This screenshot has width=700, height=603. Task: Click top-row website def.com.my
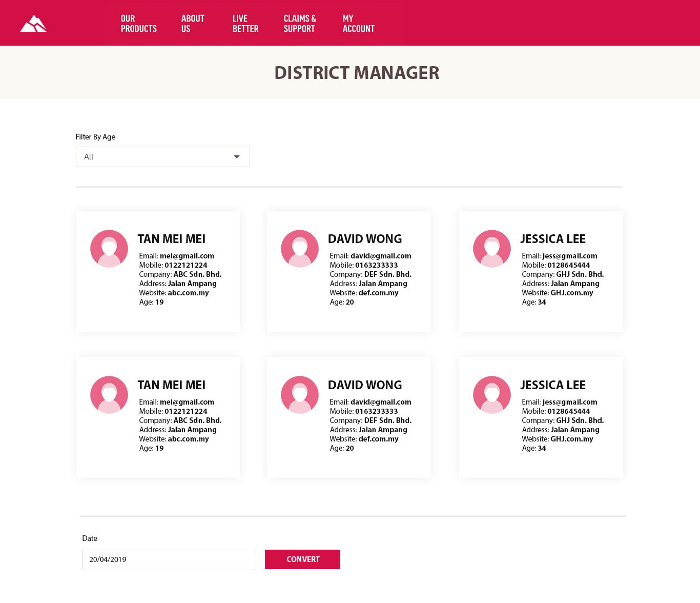[x=378, y=293]
